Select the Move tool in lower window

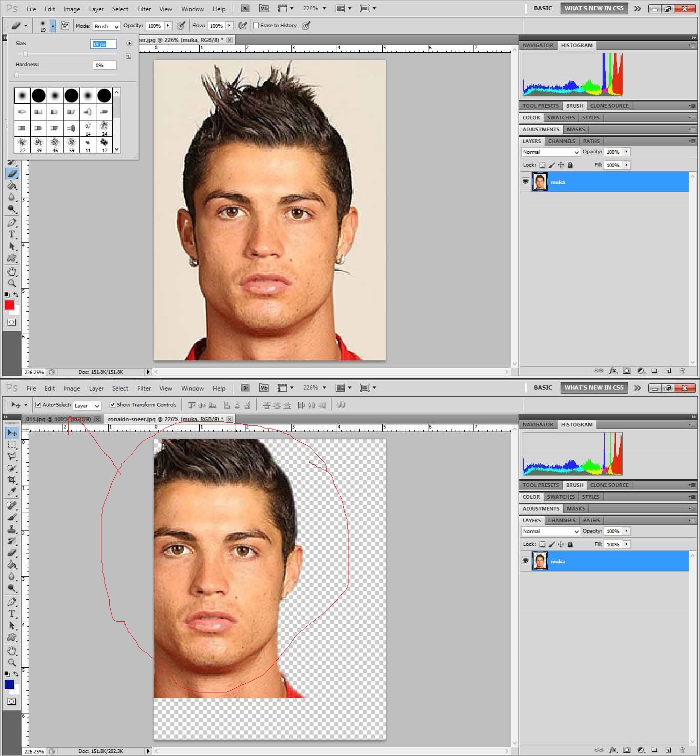(x=12, y=433)
